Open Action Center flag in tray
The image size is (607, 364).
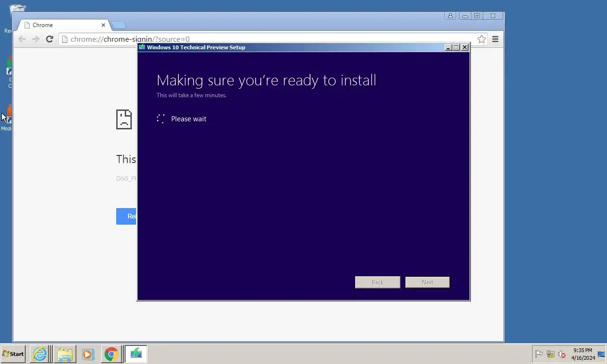click(x=539, y=354)
